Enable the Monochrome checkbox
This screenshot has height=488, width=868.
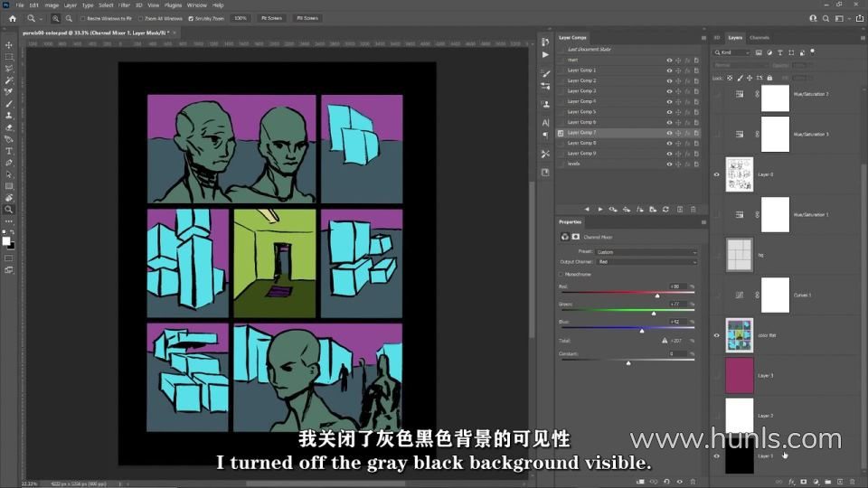click(561, 275)
